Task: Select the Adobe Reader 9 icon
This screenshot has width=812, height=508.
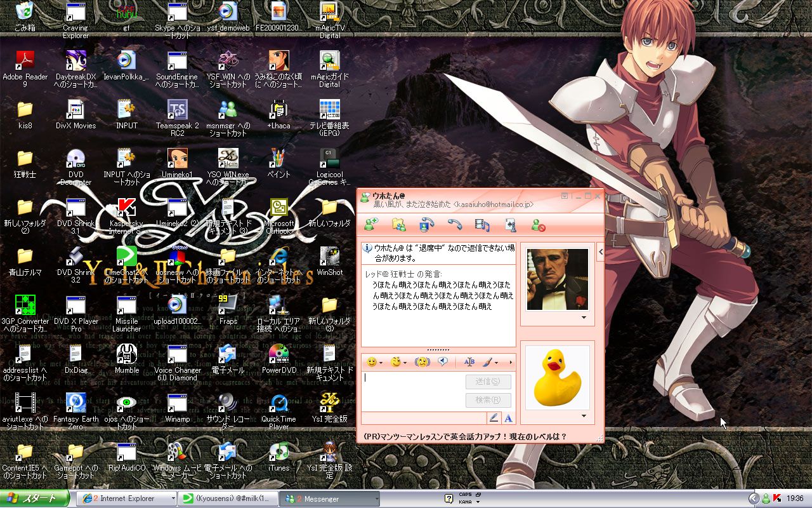Action: click(25, 69)
